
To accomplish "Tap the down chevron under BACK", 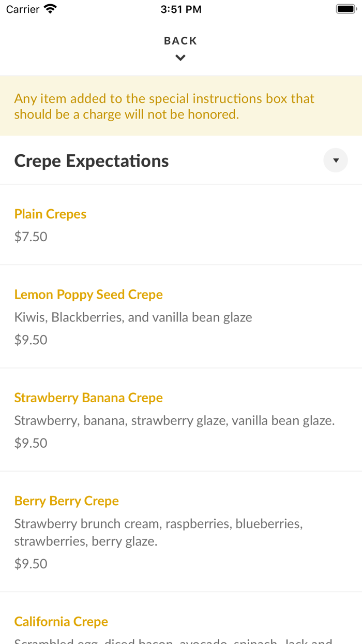I will (180, 58).
